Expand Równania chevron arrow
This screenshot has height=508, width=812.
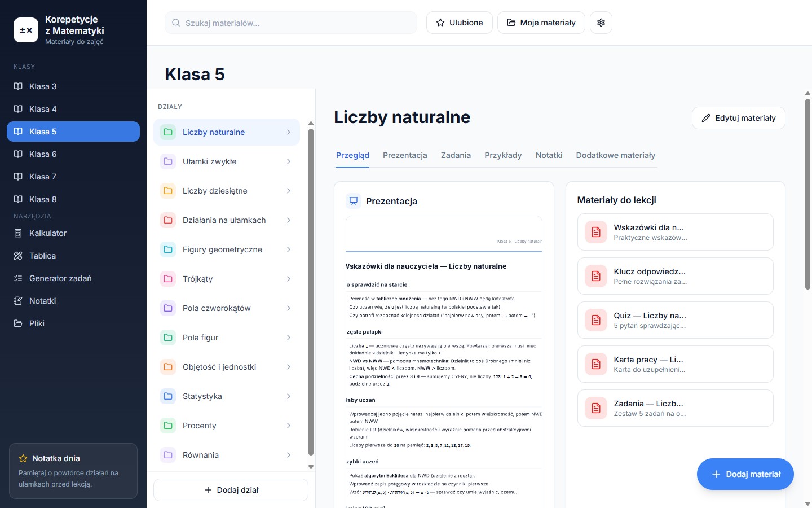tap(289, 455)
